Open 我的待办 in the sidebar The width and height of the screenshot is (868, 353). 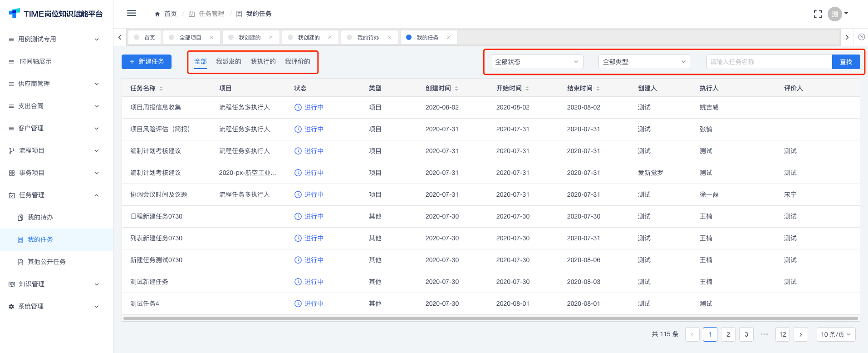[x=56, y=218]
